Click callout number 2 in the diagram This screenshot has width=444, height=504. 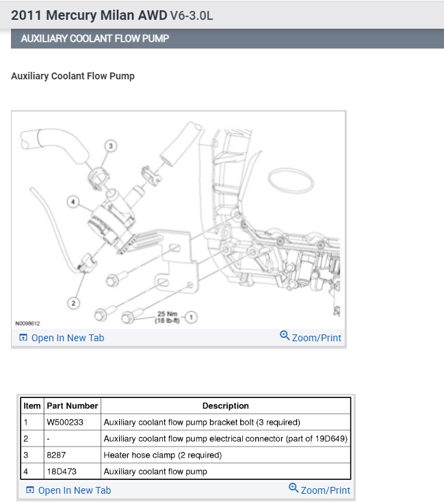click(x=74, y=303)
